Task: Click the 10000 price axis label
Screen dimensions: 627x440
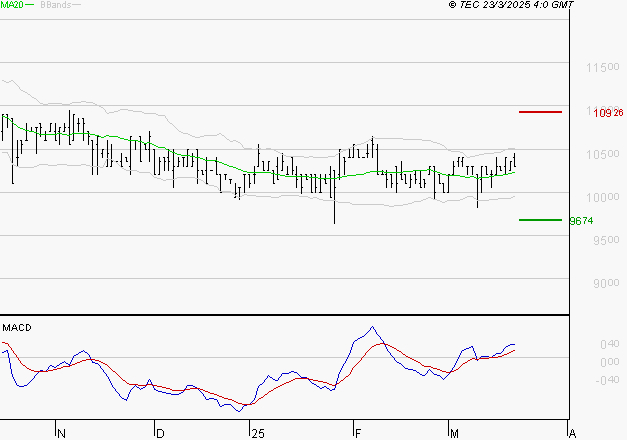Action: coord(603,197)
